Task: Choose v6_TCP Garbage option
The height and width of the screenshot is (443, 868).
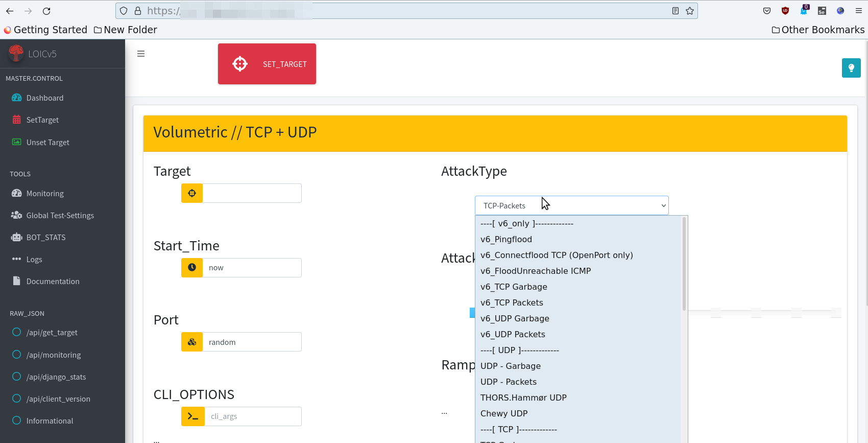Action: [578, 287]
